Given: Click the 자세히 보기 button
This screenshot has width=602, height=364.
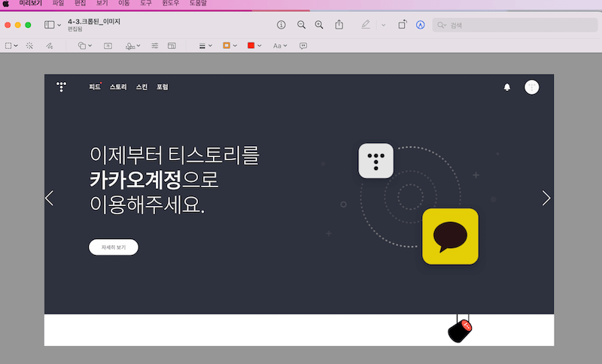Looking at the screenshot, I should (x=114, y=247).
